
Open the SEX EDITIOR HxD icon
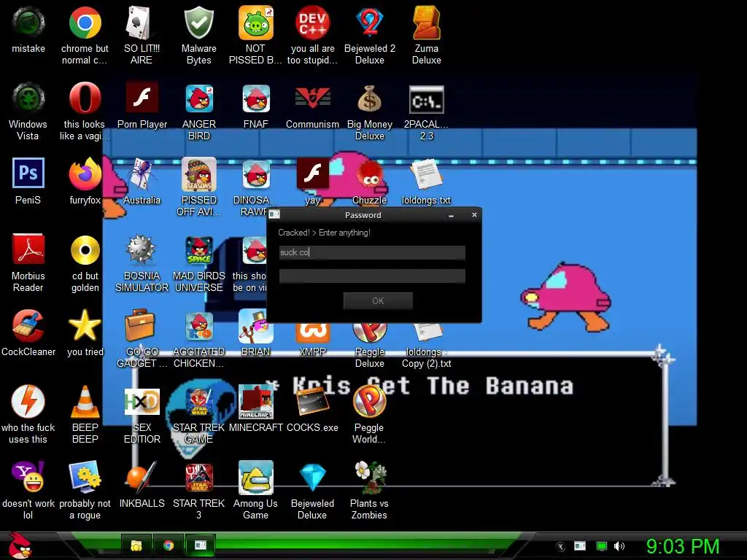click(x=142, y=402)
